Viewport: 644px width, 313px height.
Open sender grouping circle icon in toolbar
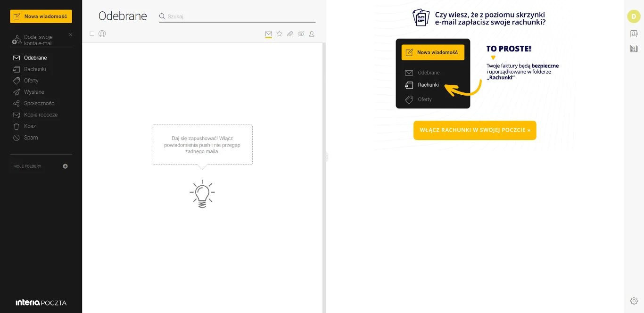click(102, 34)
